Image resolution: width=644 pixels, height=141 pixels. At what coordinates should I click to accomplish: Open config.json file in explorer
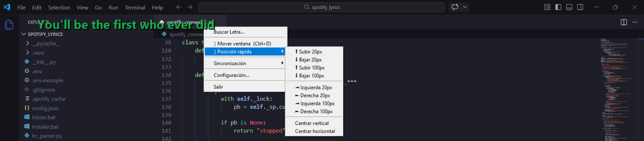click(45, 108)
